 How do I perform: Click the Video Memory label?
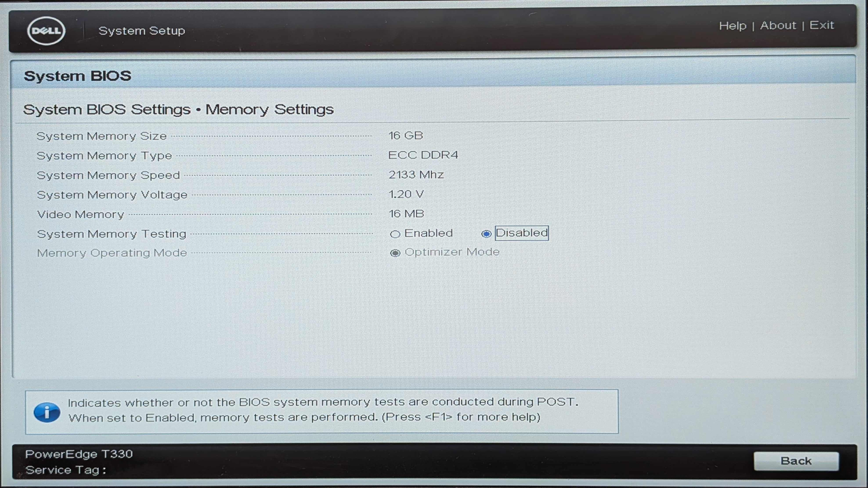tap(81, 214)
